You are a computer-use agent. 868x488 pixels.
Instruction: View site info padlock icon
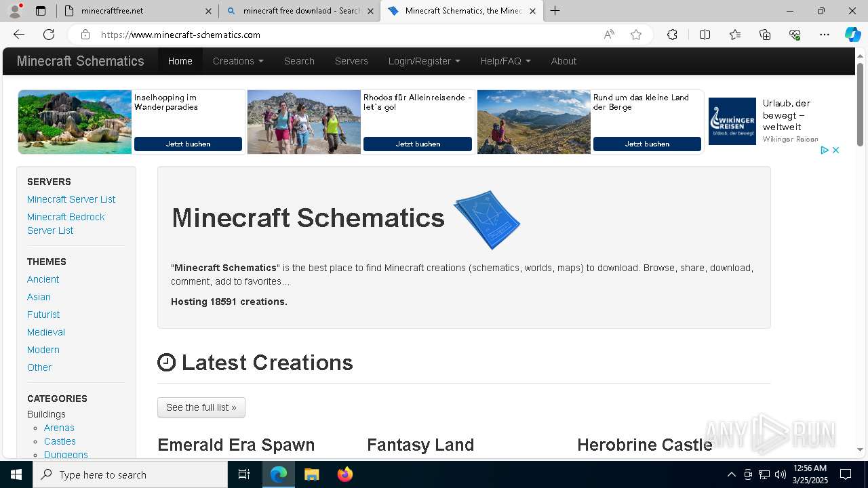[x=85, y=35]
